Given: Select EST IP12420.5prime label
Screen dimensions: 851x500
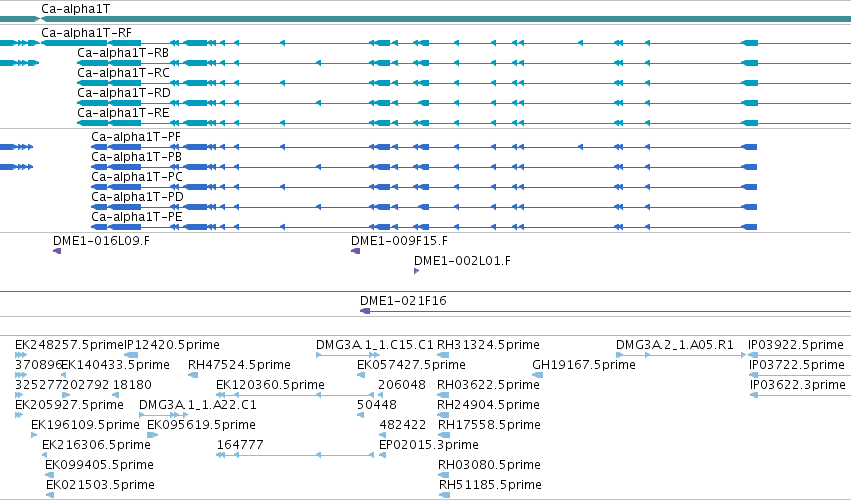Looking at the screenshot, I should coord(172,345).
